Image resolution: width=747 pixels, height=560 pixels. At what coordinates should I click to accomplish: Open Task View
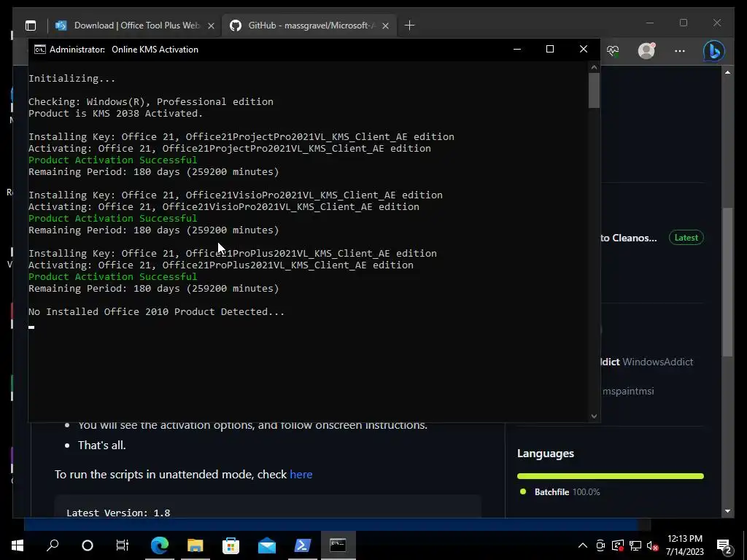(123, 545)
